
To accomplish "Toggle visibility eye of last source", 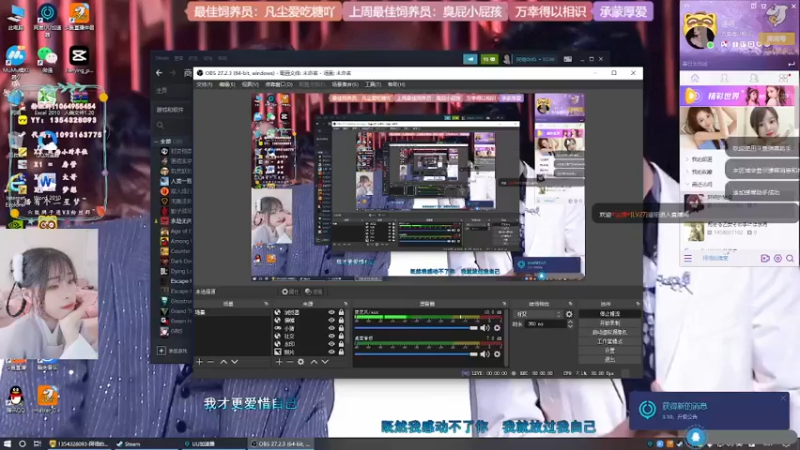I will 332,352.
